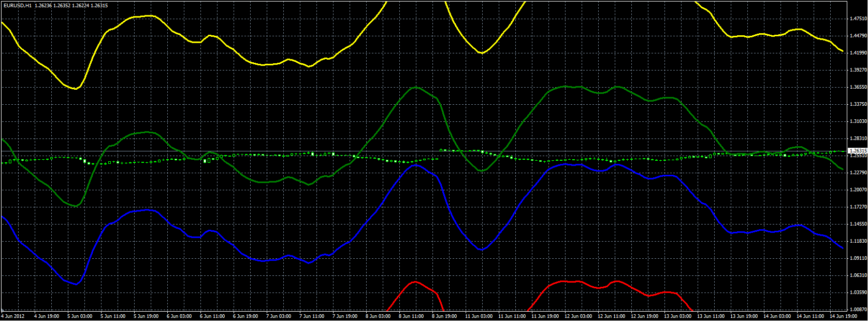Click the 7 Jun 03:00 time label
Viewport: 868px width, 321px height.
[279, 316]
